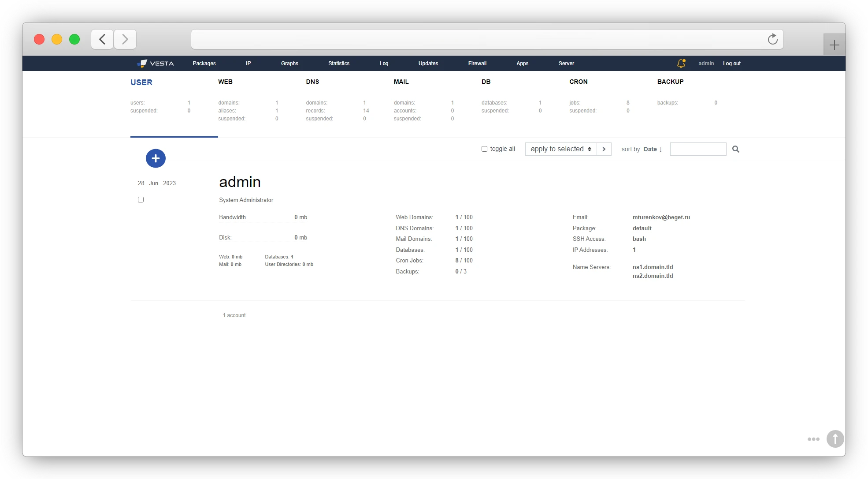Focus the user search input field
Viewport: 868px width, 479px height.
698,149
